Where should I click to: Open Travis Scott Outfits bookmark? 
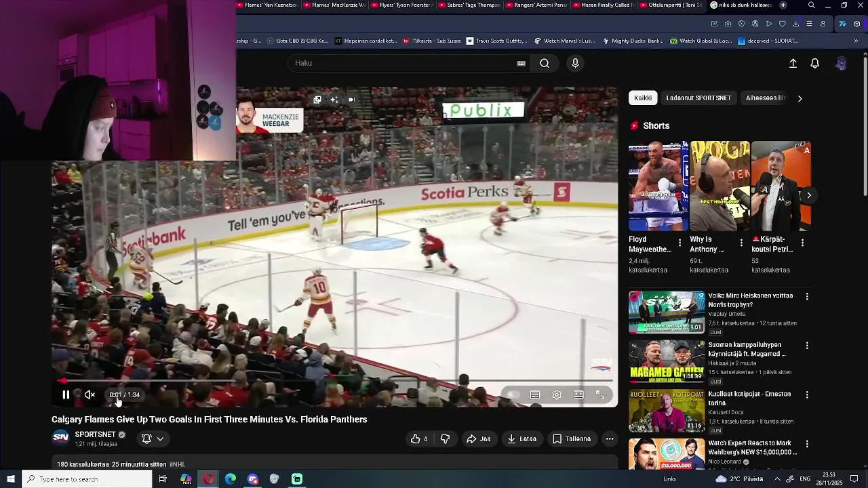coord(497,41)
